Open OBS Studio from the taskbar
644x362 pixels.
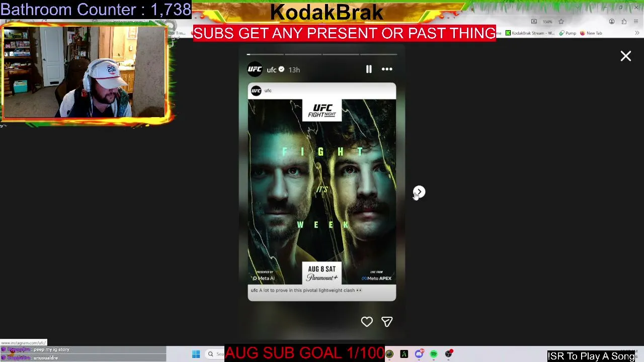point(448,354)
